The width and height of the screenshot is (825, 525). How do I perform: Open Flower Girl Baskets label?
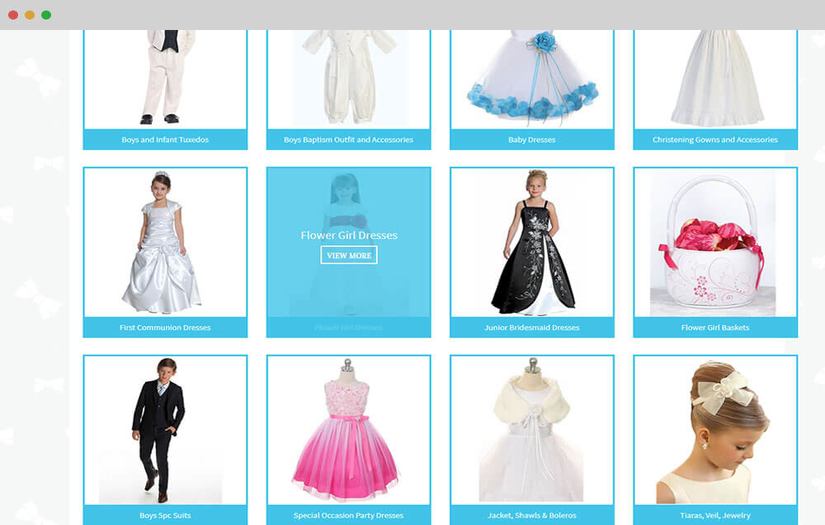[715, 327]
